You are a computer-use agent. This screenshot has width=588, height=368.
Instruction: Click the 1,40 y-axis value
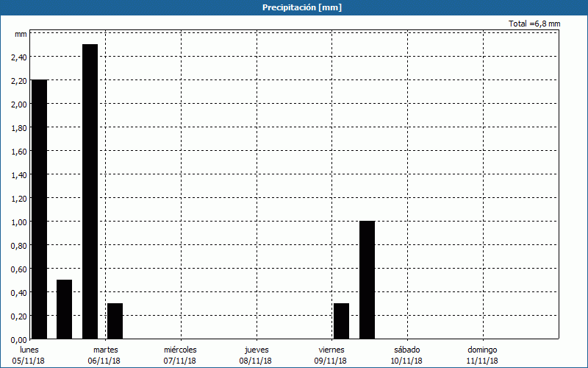[19, 175]
